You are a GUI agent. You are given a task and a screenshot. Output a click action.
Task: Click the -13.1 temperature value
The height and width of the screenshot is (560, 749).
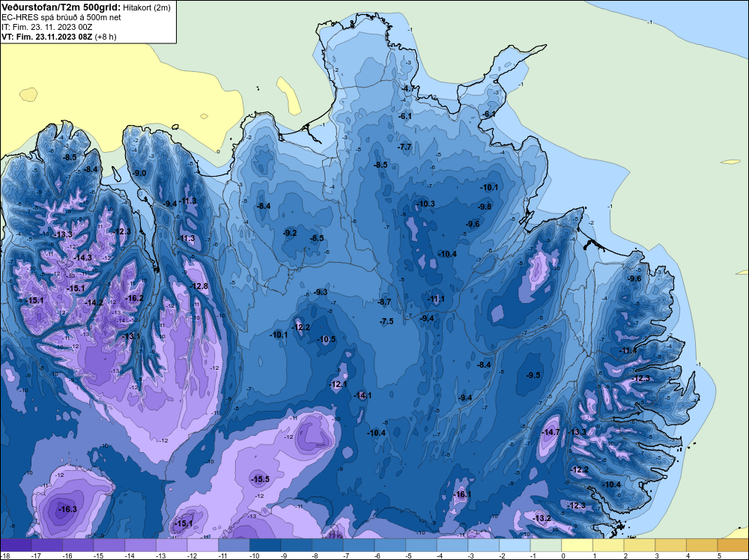pyautogui.click(x=132, y=336)
